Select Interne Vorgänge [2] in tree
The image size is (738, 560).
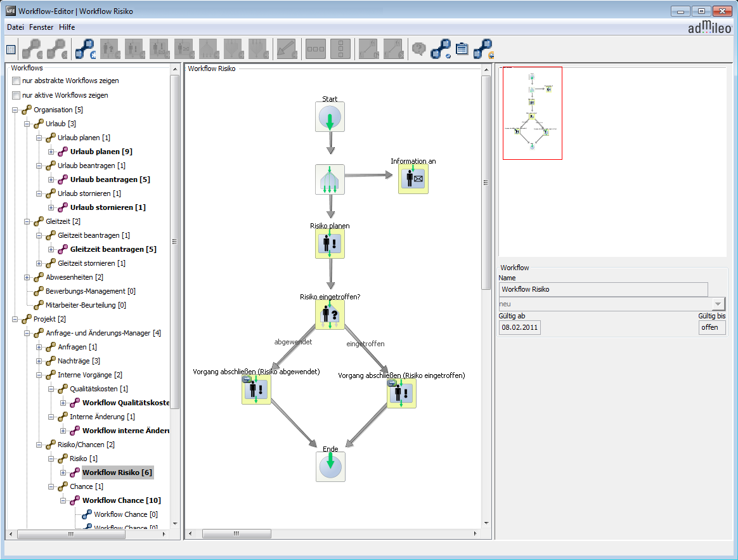point(90,375)
